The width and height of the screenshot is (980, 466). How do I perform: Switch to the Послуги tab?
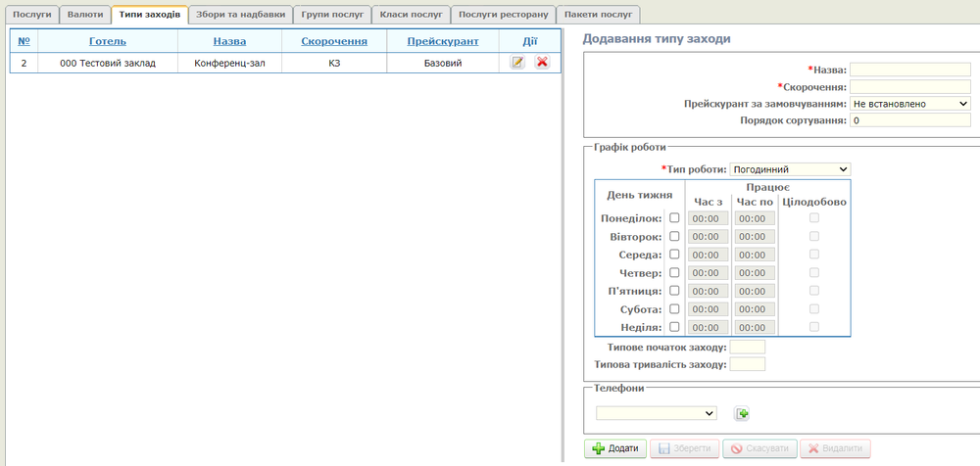point(32,15)
